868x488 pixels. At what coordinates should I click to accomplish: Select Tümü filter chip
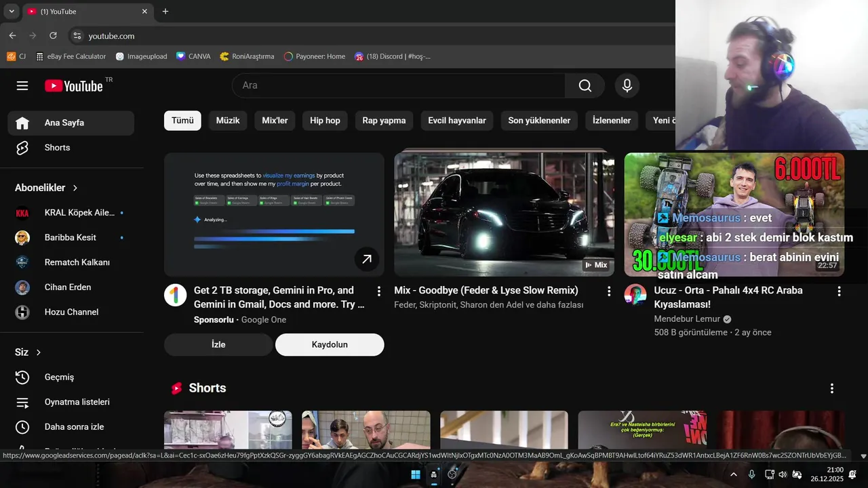(182, 121)
